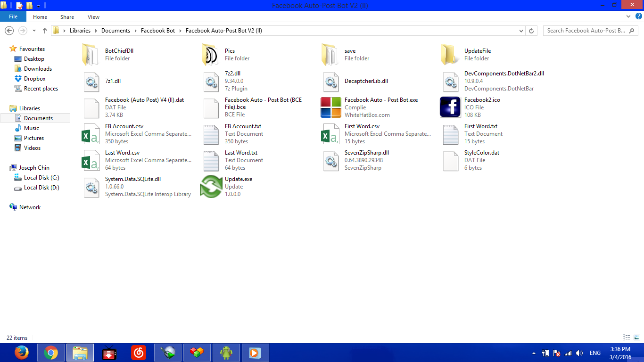Open the address bar history dropdown

point(521,31)
